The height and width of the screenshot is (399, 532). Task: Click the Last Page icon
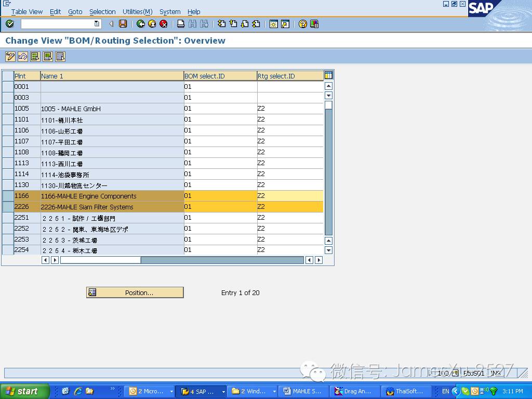tap(256, 24)
